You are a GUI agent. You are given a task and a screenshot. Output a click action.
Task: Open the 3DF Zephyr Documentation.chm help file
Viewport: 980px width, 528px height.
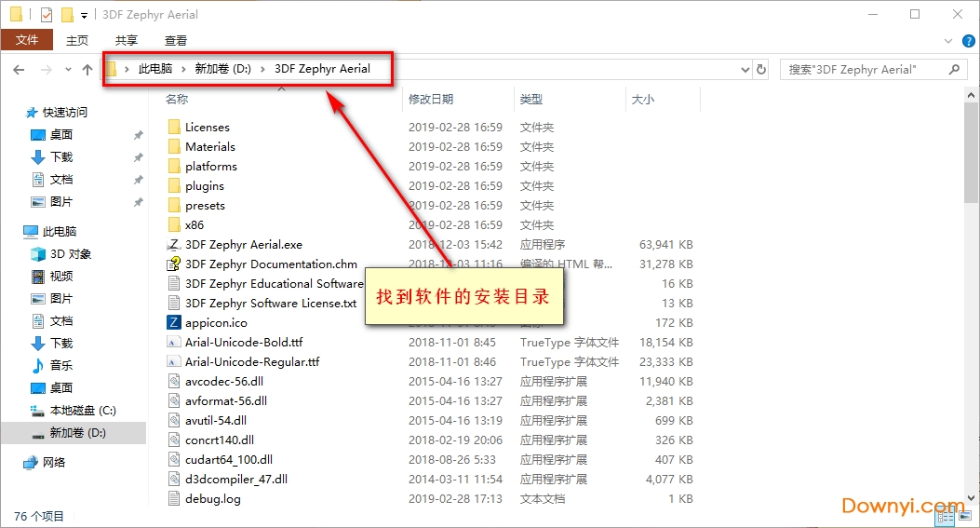click(x=270, y=264)
